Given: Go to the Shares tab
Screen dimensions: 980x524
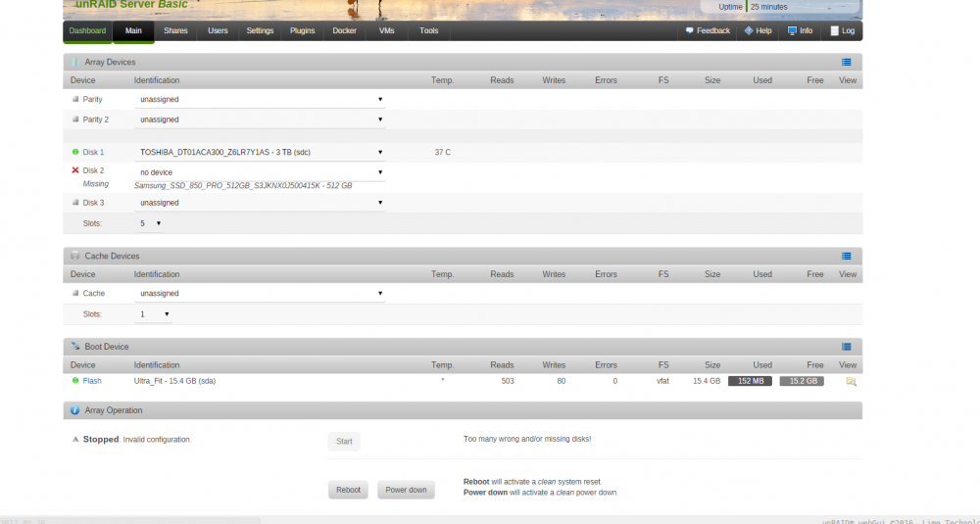Looking at the screenshot, I should [x=175, y=30].
